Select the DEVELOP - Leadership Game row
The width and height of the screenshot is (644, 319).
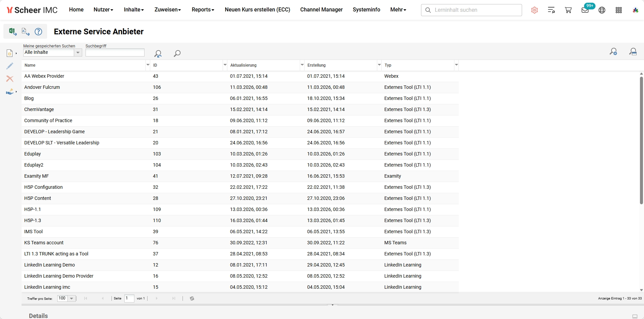click(240, 132)
